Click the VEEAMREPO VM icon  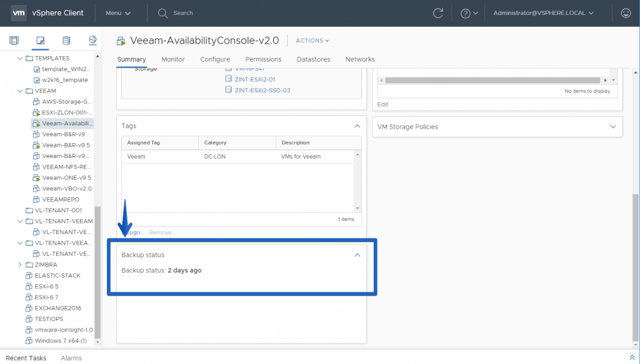[x=36, y=199]
